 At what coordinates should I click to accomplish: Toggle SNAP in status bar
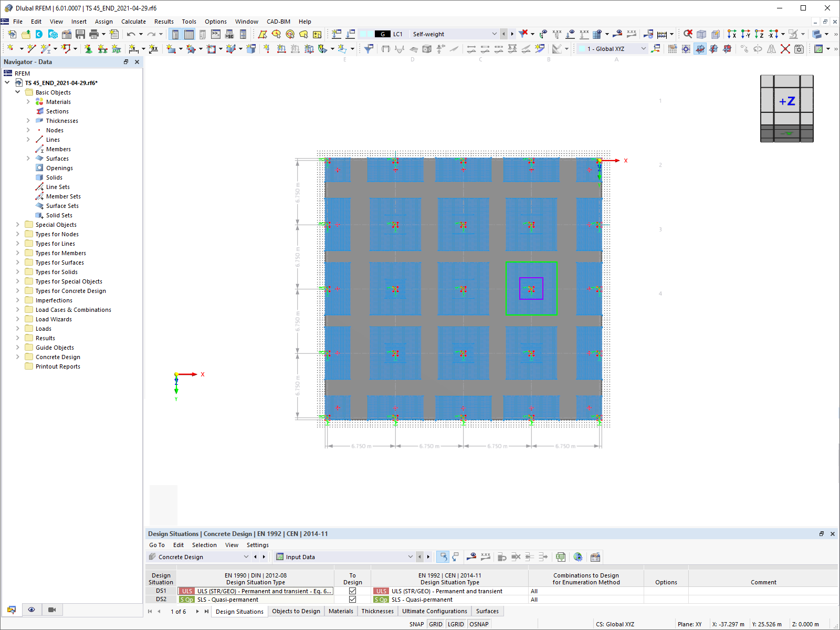(416, 624)
